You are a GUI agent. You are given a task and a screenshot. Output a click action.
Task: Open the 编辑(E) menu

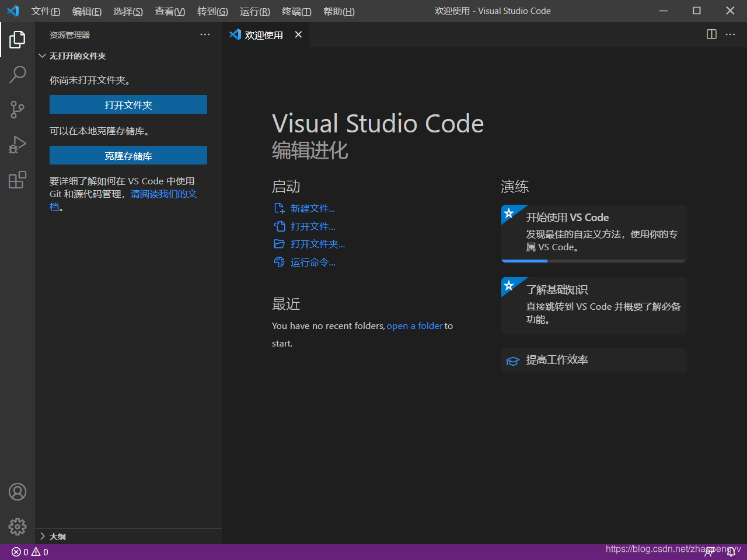pos(87,11)
